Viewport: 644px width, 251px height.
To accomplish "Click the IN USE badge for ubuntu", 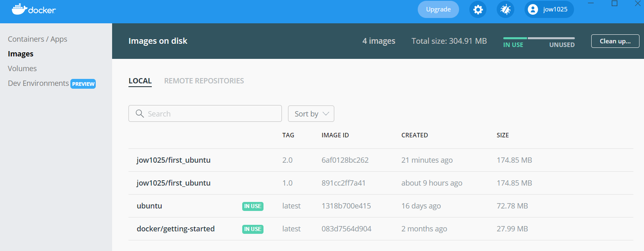I will coord(253,206).
